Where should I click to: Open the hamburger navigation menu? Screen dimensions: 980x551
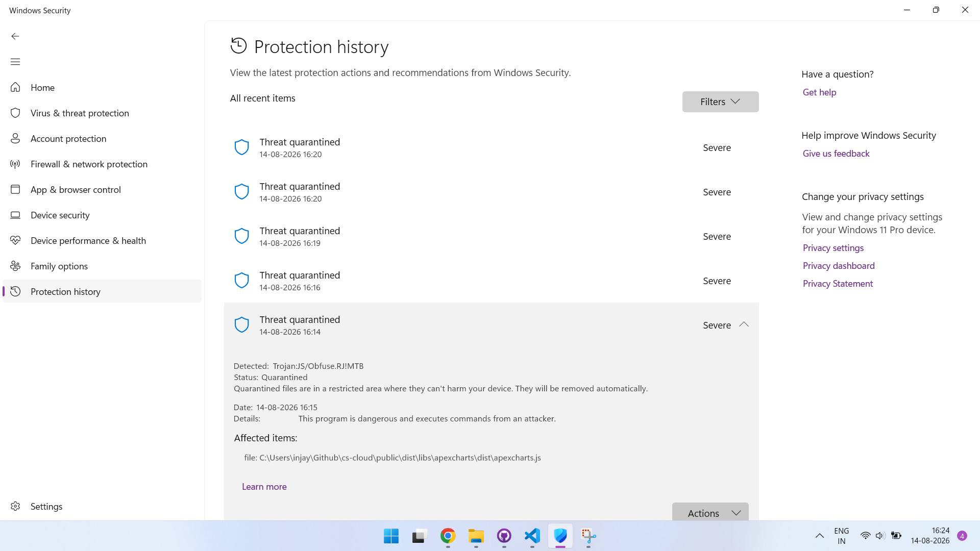pyautogui.click(x=15, y=62)
